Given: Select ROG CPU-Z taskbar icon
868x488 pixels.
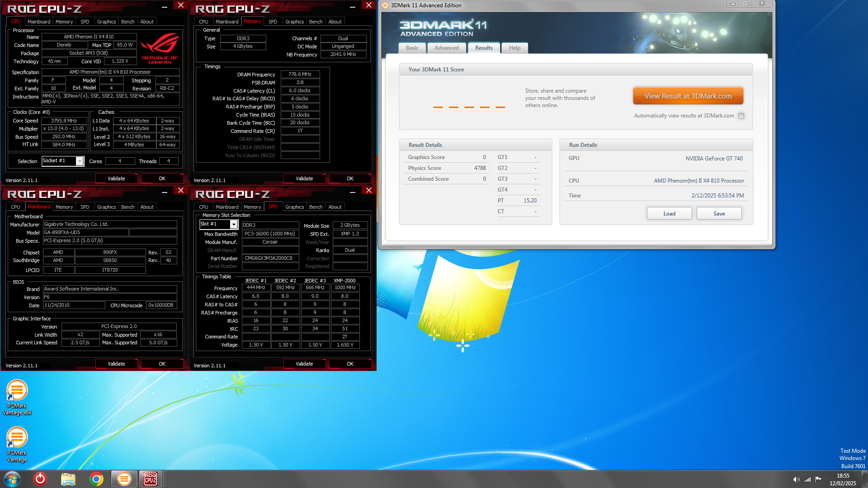Looking at the screenshot, I should 151,479.
